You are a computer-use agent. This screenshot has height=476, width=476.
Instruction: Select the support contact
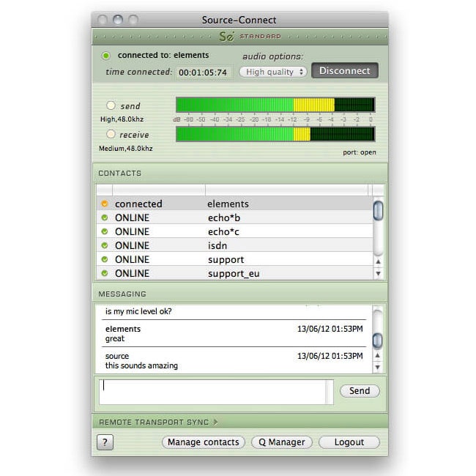click(x=234, y=259)
